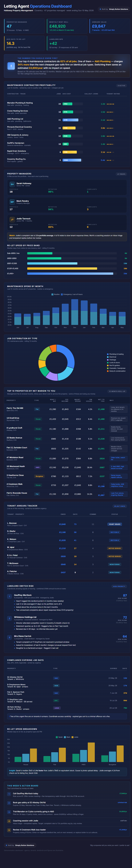The width and height of the screenshot is (132, 868).
Task: Click the Bungalow type badge for 3 Hawthorne Close
Action: (40, 476)
